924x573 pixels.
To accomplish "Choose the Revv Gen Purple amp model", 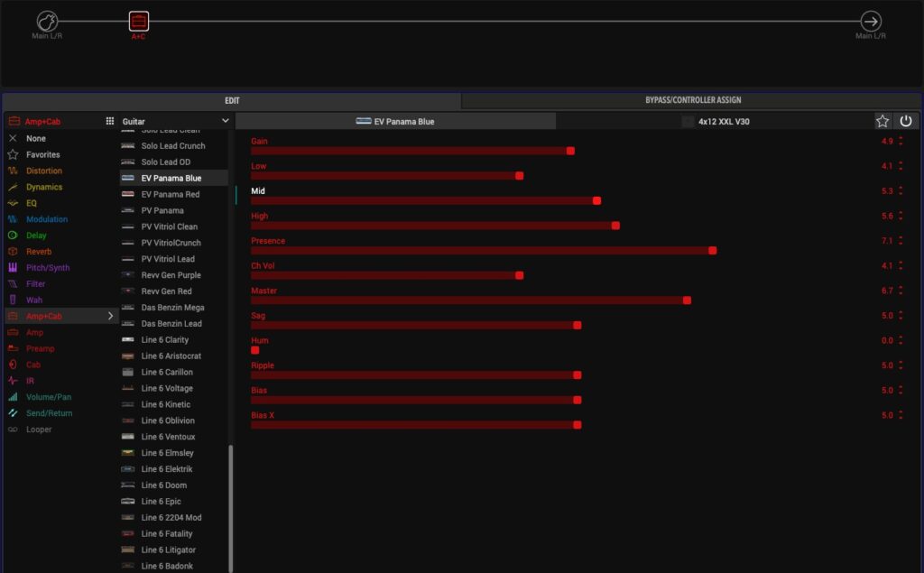I will [x=171, y=275].
